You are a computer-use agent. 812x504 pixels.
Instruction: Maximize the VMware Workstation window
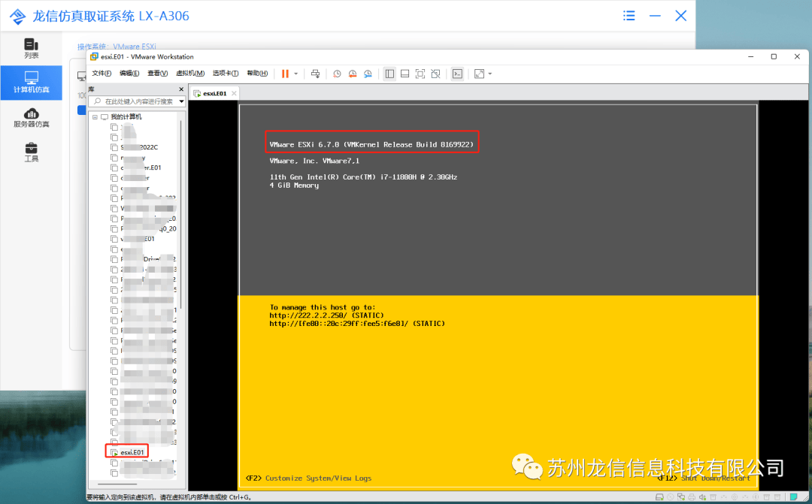774,56
